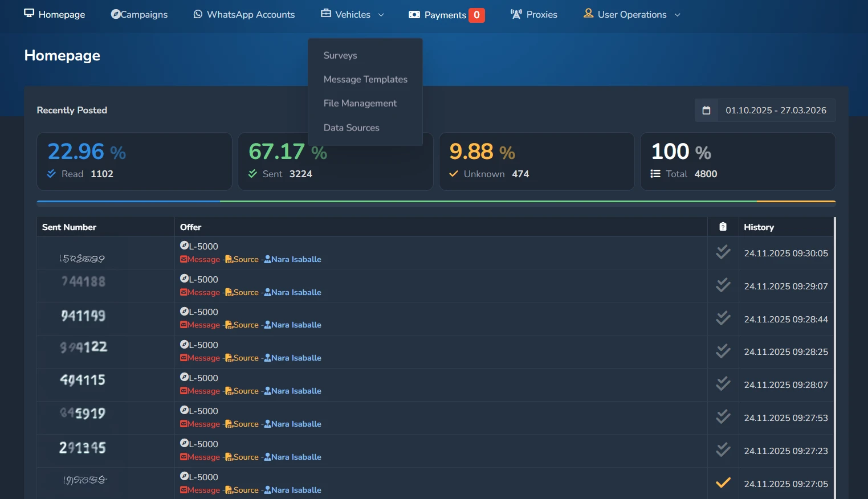Image resolution: width=868 pixels, height=499 pixels.
Task: Click double-check status icon for 09:30:05 row
Action: click(723, 252)
